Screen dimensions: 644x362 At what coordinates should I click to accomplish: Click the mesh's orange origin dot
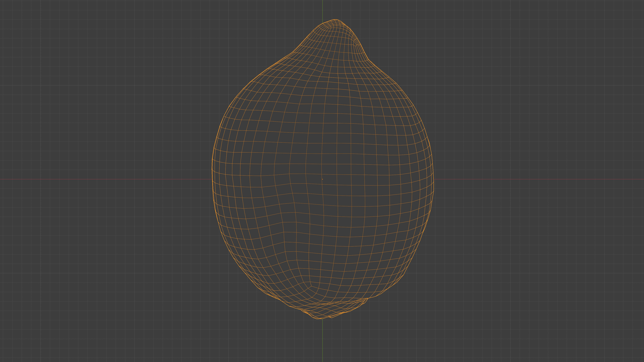coord(323,179)
